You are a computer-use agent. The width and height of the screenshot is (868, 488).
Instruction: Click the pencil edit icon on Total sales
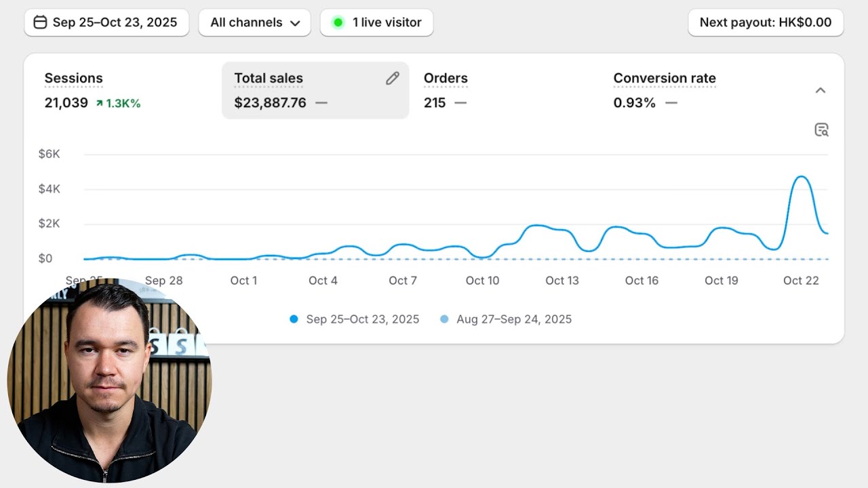392,79
